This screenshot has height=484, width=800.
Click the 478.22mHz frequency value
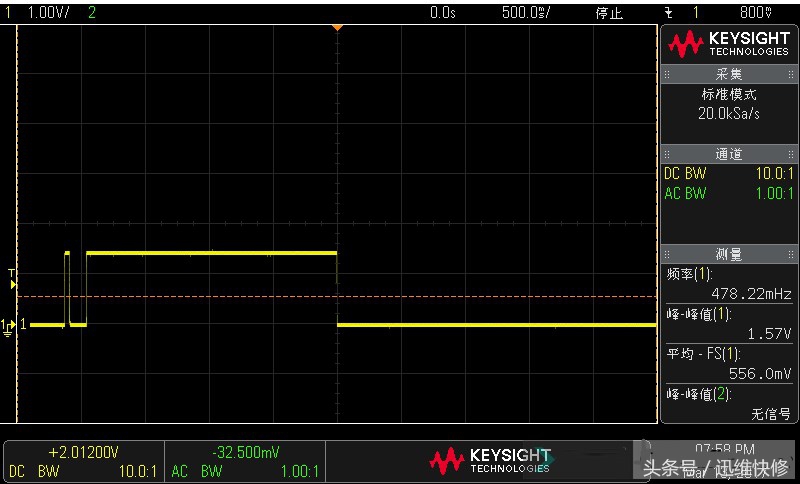point(751,294)
